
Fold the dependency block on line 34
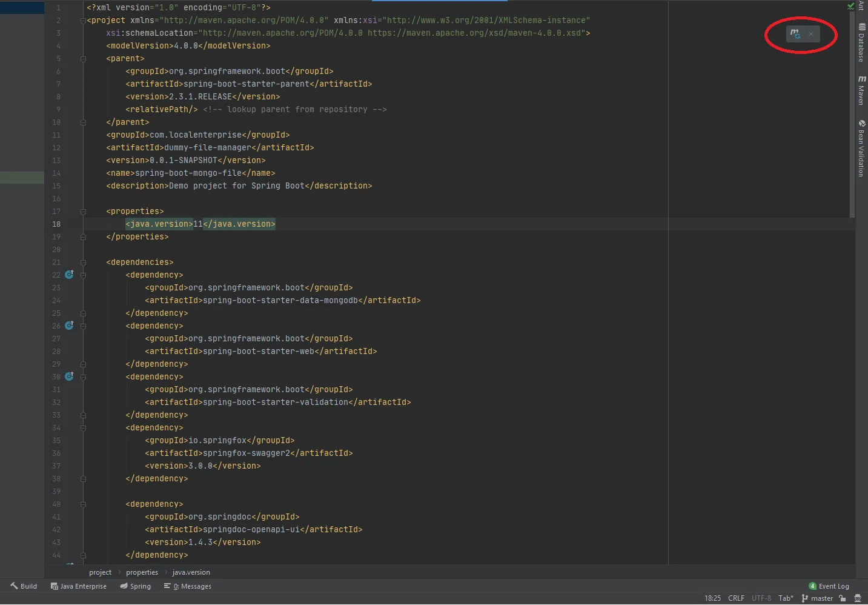(83, 428)
